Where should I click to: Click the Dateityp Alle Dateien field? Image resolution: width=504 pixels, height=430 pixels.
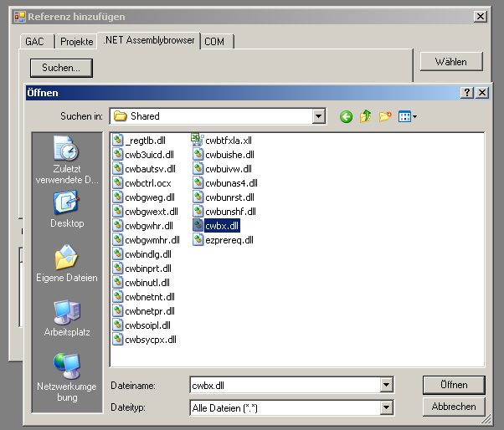pyautogui.click(x=285, y=408)
